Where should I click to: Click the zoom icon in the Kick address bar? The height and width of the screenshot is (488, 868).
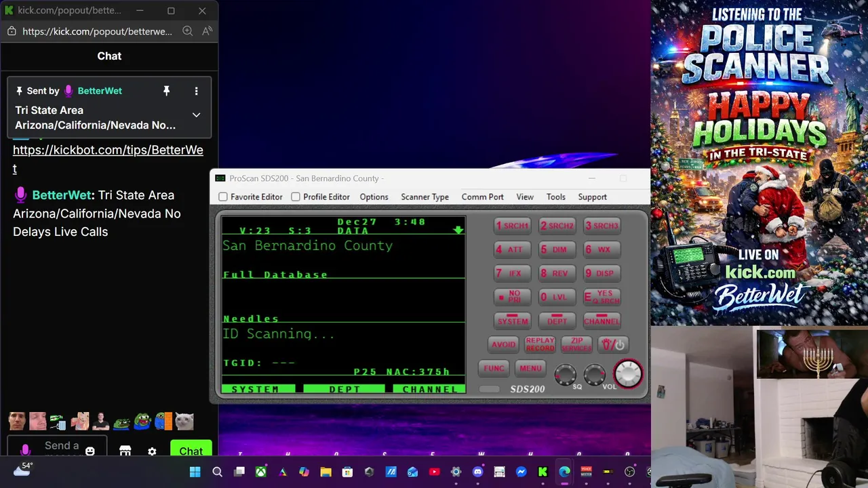click(x=187, y=31)
